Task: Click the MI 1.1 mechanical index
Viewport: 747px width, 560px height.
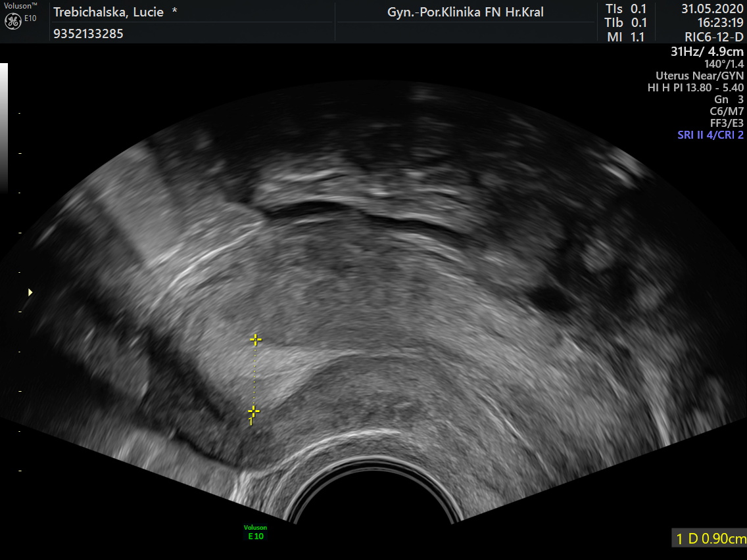Action: 626,37
